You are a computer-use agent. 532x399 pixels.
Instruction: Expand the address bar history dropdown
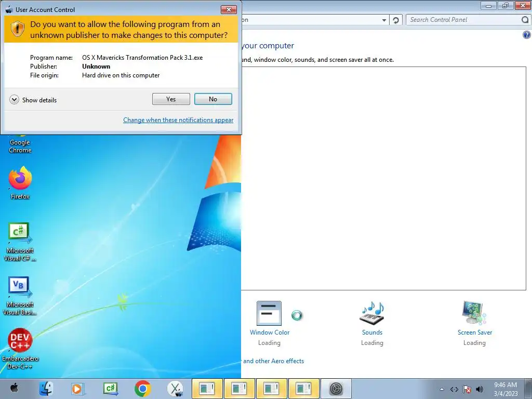tap(384, 20)
